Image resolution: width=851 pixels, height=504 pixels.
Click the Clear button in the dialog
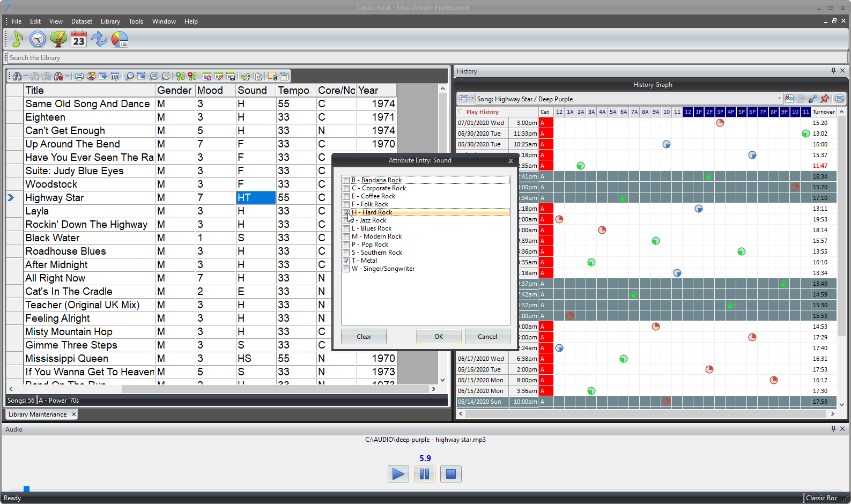tap(364, 337)
